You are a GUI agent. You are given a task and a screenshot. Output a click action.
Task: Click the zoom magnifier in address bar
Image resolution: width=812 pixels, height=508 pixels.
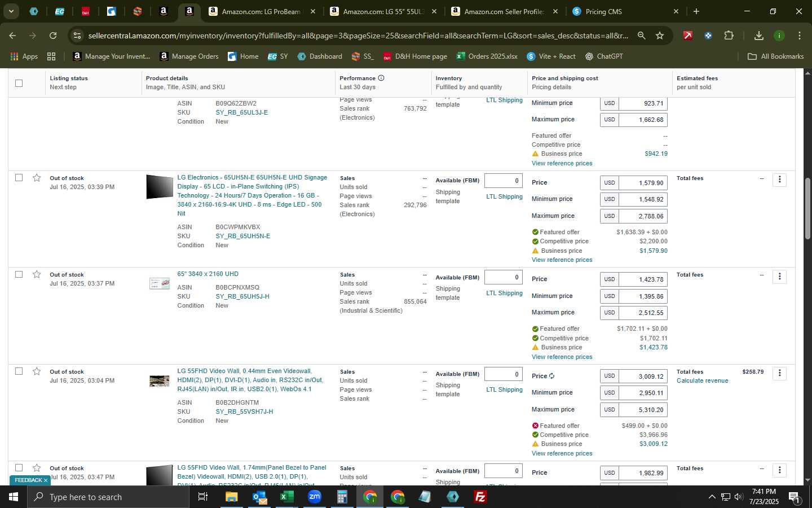pos(641,36)
